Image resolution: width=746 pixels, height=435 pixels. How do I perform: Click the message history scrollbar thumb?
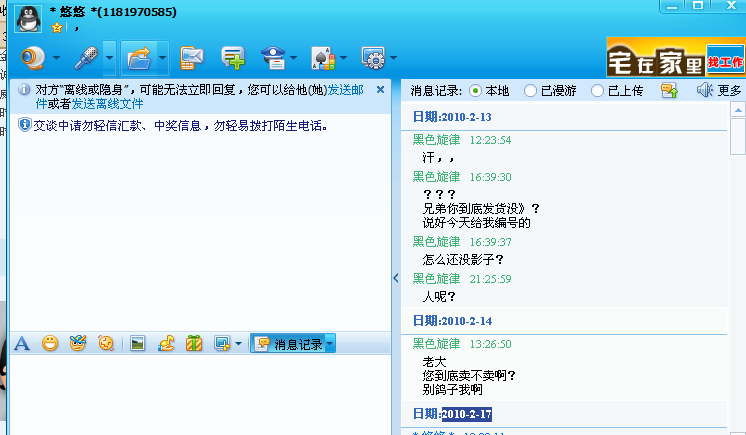point(738,136)
